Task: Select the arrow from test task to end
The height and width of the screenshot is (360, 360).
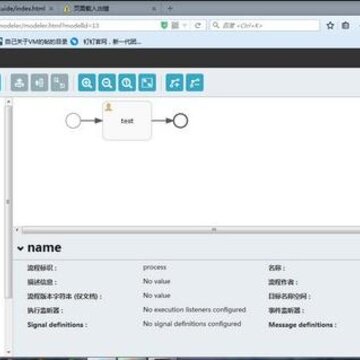Action: (x=162, y=121)
